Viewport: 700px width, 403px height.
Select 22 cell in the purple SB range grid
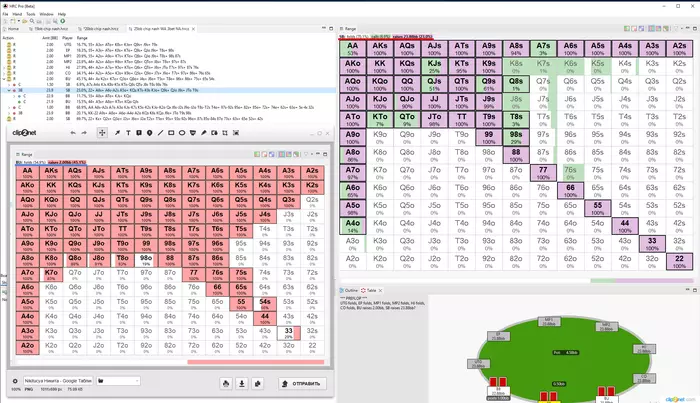click(x=679, y=262)
